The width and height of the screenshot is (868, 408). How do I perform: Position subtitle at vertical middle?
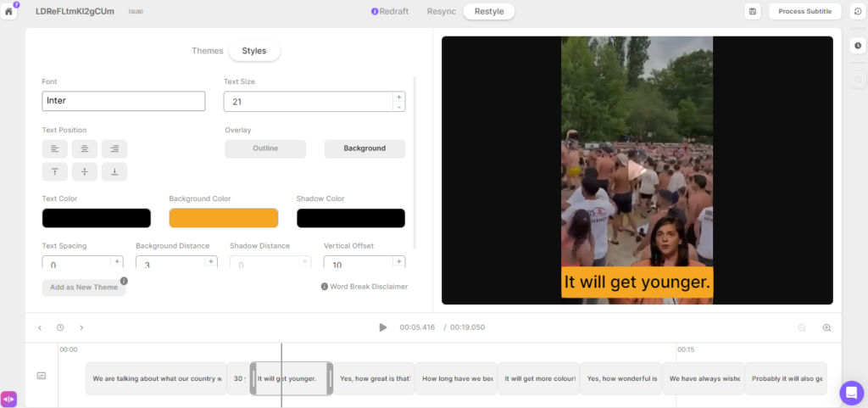[85, 171]
